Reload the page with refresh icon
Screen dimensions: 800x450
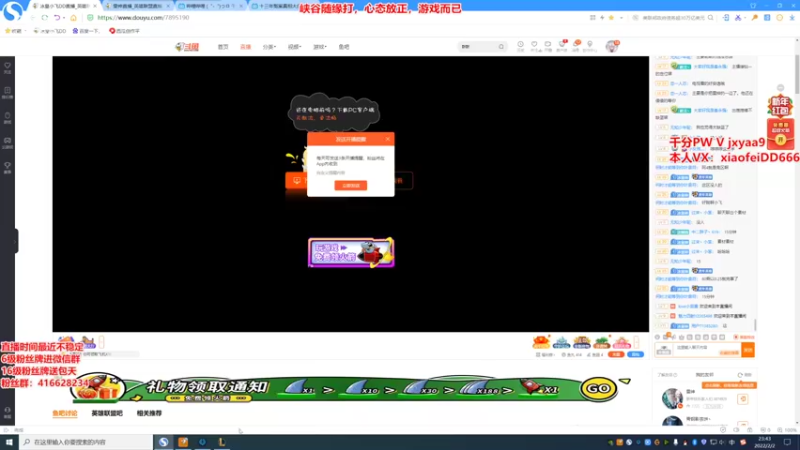[45, 17]
